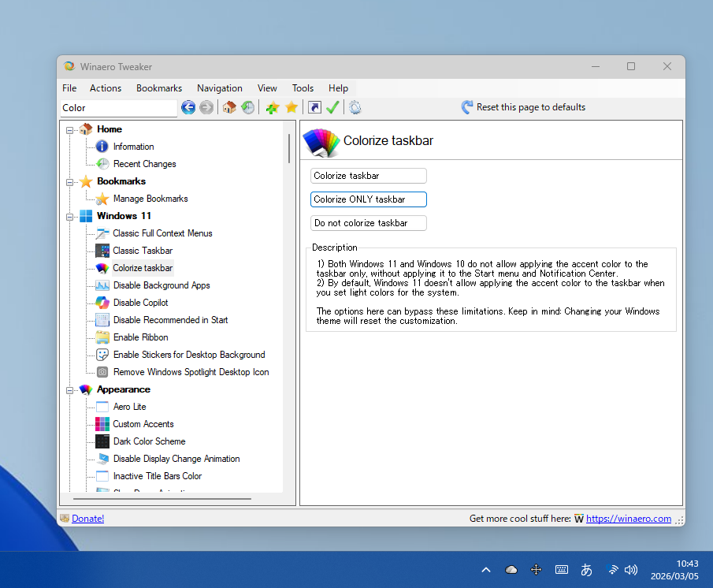Image resolution: width=713 pixels, height=588 pixels.
Task: Click the Remove Windows Spotlight icon
Action: pyautogui.click(x=102, y=372)
